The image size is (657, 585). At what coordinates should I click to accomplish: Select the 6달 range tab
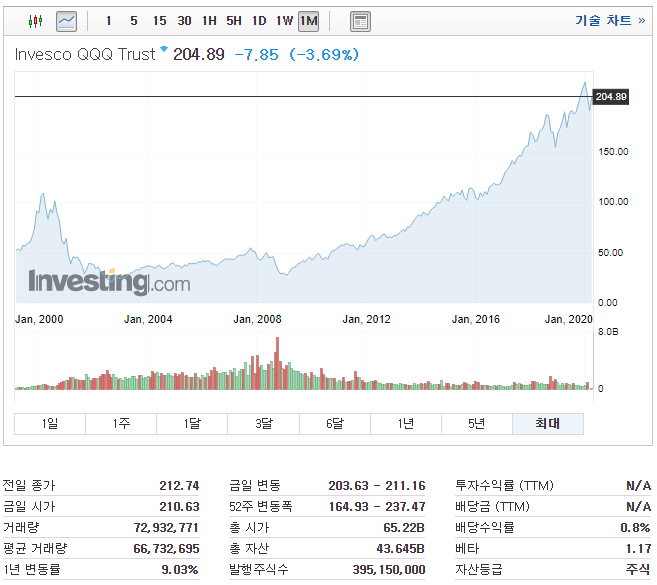point(335,424)
